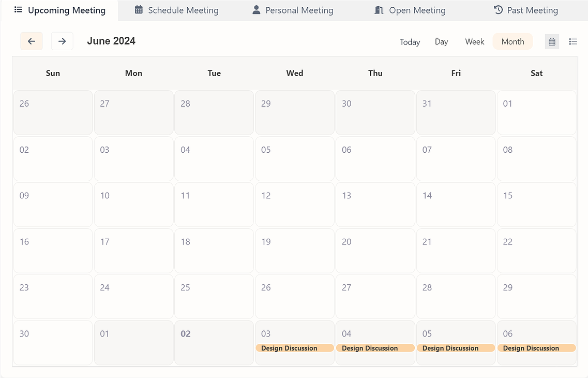Switch to calendar grid view icon
Screen dimensions: 588x378
(552, 41)
